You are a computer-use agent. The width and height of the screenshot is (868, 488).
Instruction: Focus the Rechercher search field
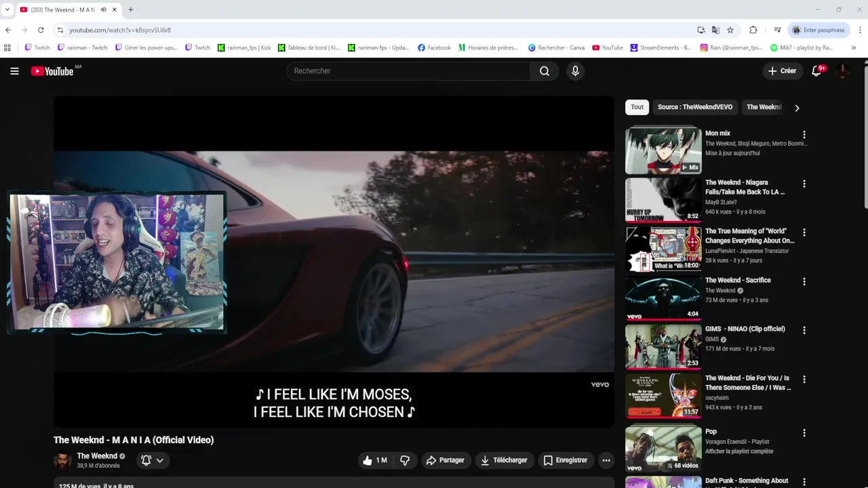409,71
